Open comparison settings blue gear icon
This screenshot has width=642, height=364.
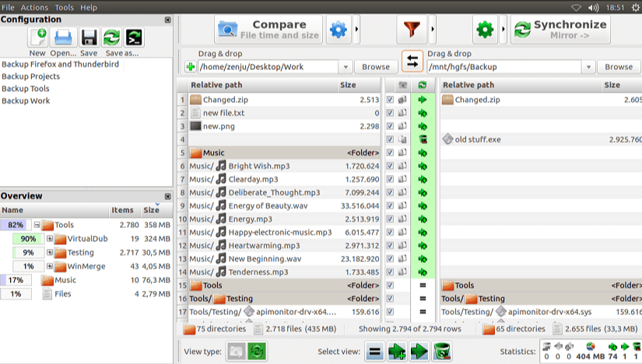tap(339, 30)
